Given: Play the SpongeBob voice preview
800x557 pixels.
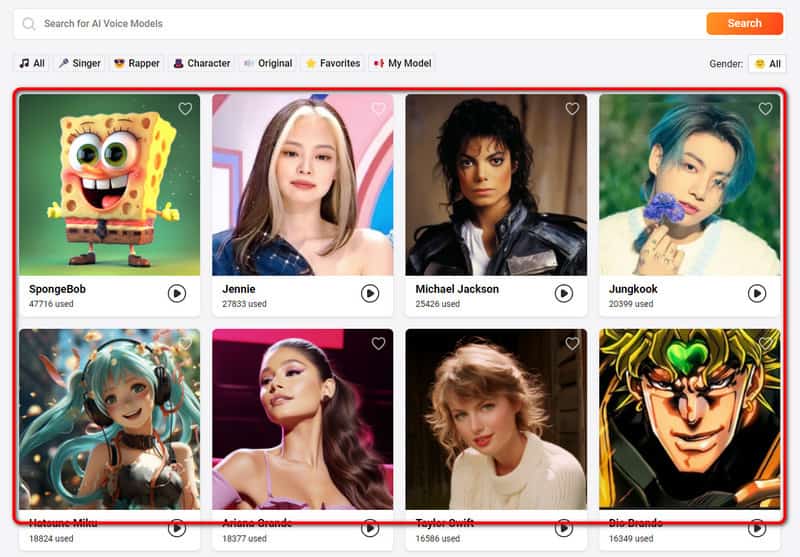Looking at the screenshot, I should tap(177, 293).
